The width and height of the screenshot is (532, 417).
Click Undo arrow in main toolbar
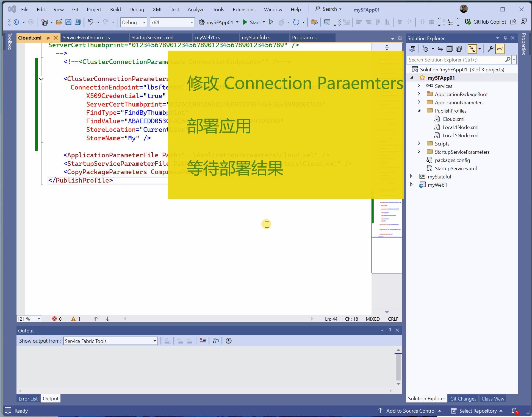coord(90,22)
